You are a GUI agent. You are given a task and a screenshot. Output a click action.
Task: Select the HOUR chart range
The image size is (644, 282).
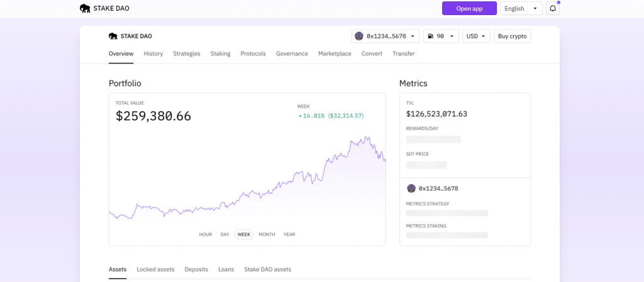pyautogui.click(x=206, y=234)
